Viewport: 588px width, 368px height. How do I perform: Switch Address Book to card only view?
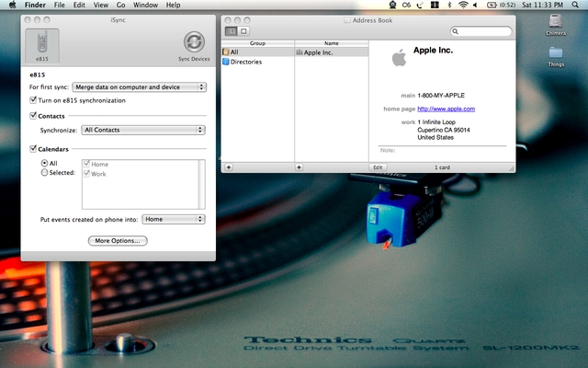(243, 31)
